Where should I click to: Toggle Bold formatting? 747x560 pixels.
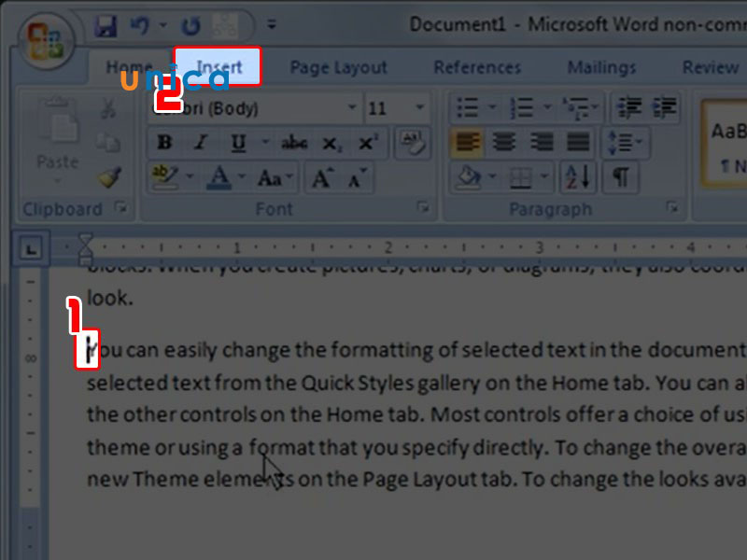tap(164, 143)
